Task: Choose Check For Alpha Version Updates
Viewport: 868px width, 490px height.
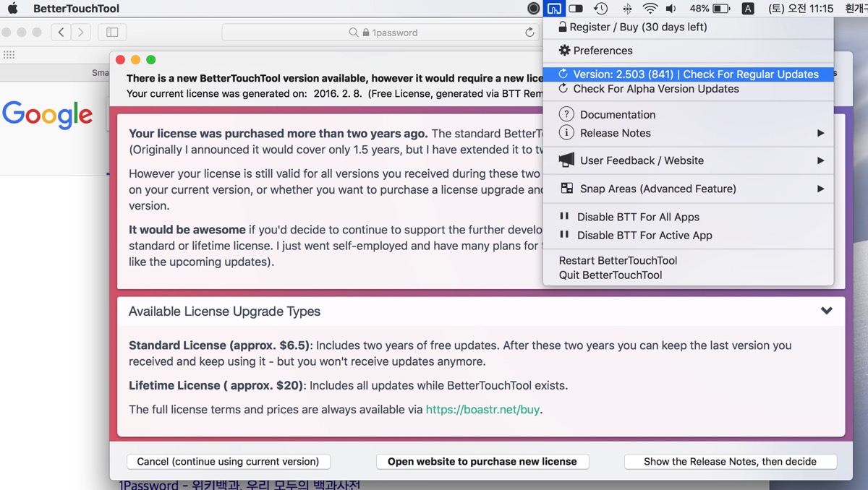Action: click(x=688, y=89)
